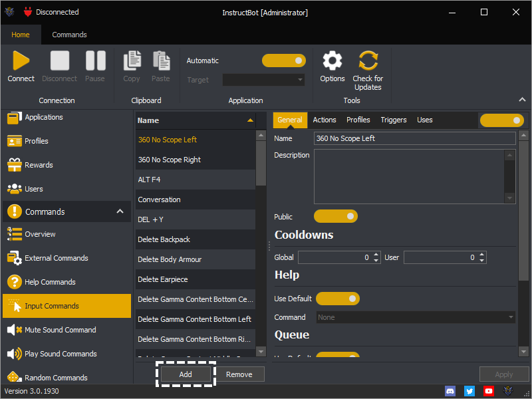The width and height of the screenshot is (532, 399).
Task: Select the Delete Earpiece command
Action: tap(196, 279)
